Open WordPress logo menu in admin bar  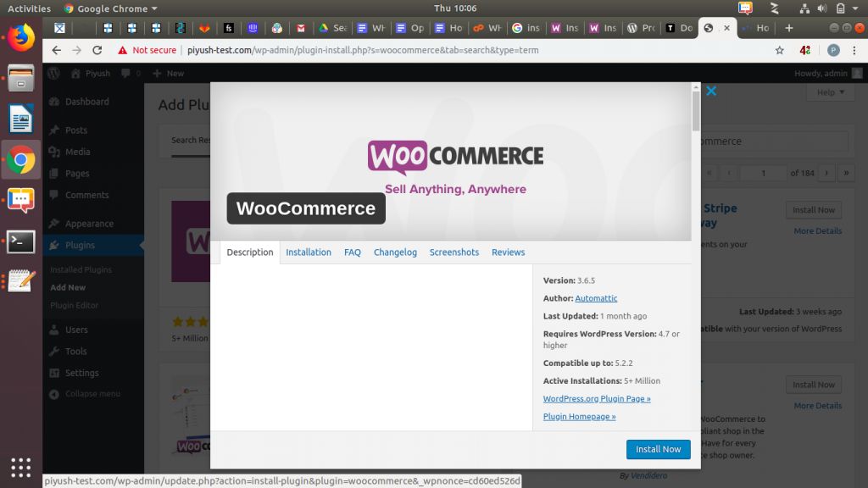pos(53,73)
